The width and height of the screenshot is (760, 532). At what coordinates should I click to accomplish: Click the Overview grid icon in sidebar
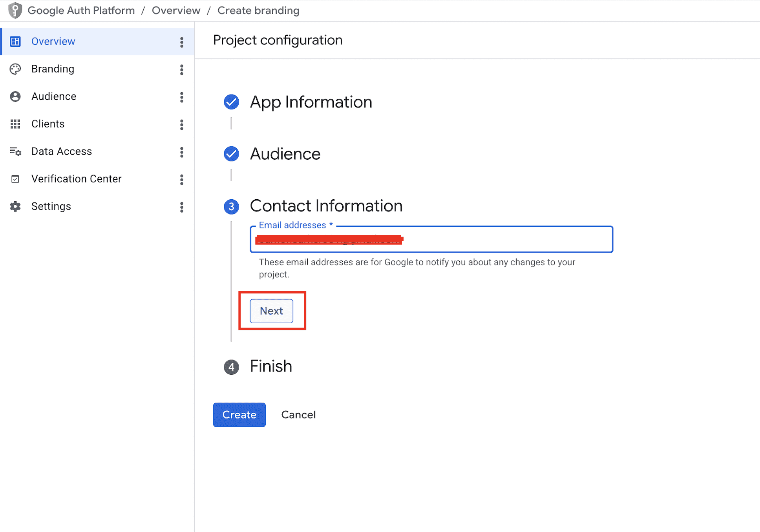click(x=15, y=42)
